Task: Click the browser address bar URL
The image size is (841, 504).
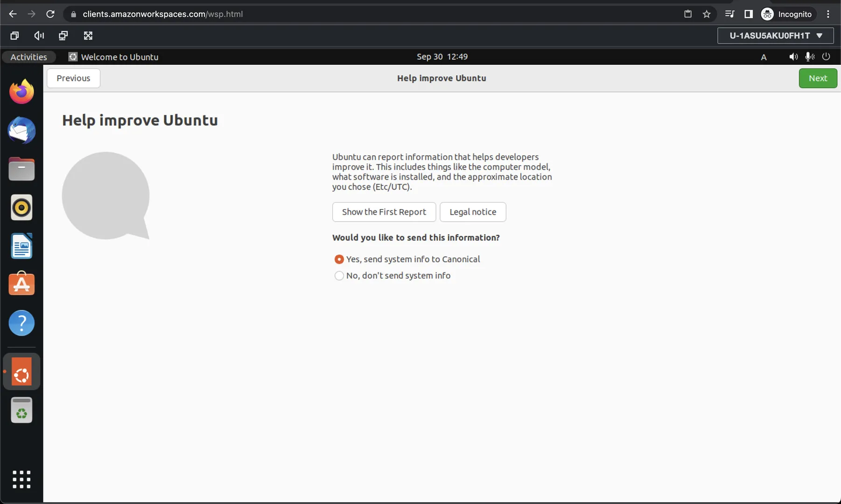Action: 162,14
